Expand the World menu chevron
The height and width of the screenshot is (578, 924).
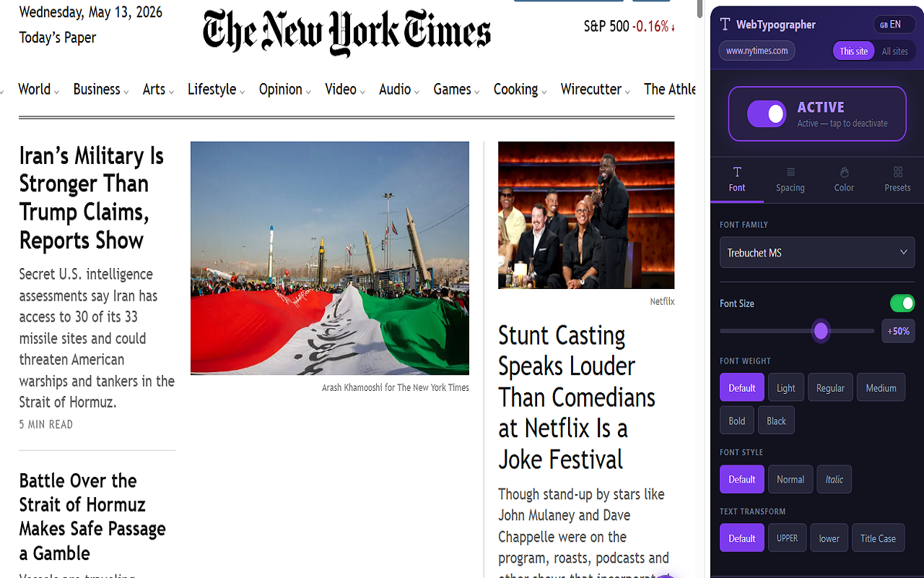[56, 92]
